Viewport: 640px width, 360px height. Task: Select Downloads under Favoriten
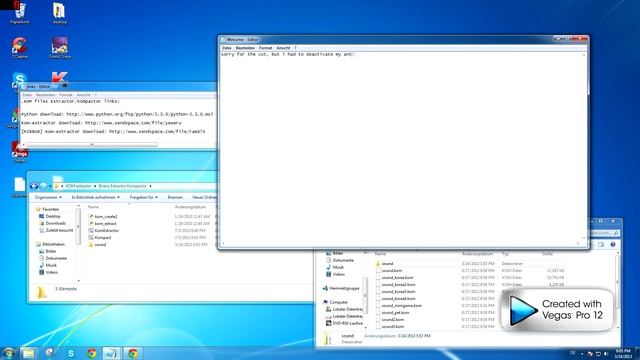point(53,223)
